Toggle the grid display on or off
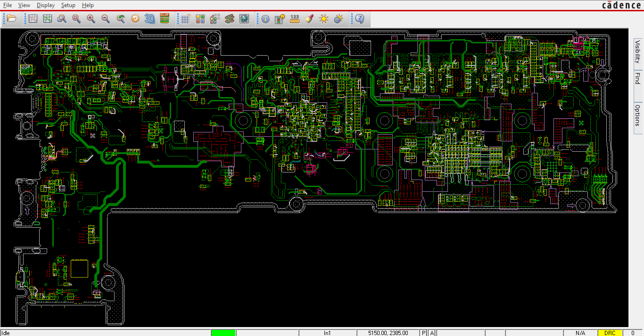Image resolution: width=644 pixels, height=336 pixels. pyautogui.click(x=186, y=19)
